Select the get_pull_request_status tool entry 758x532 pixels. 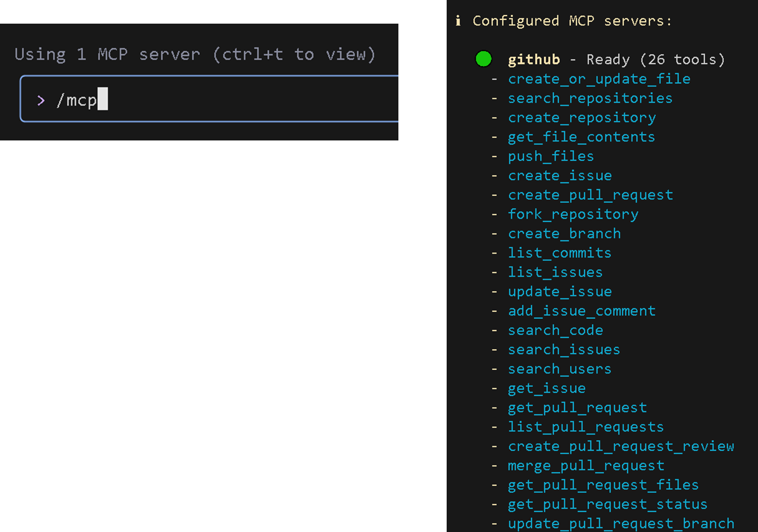pyautogui.click(x=608, y=505)
